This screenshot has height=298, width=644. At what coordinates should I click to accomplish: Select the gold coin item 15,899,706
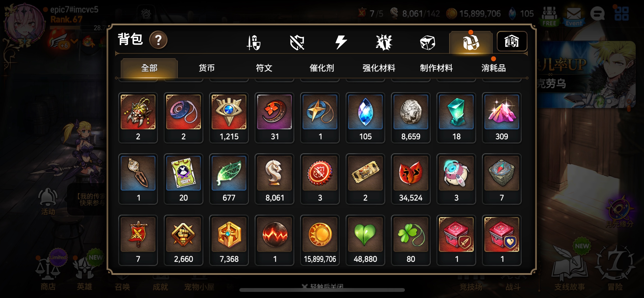coord(320,240)
